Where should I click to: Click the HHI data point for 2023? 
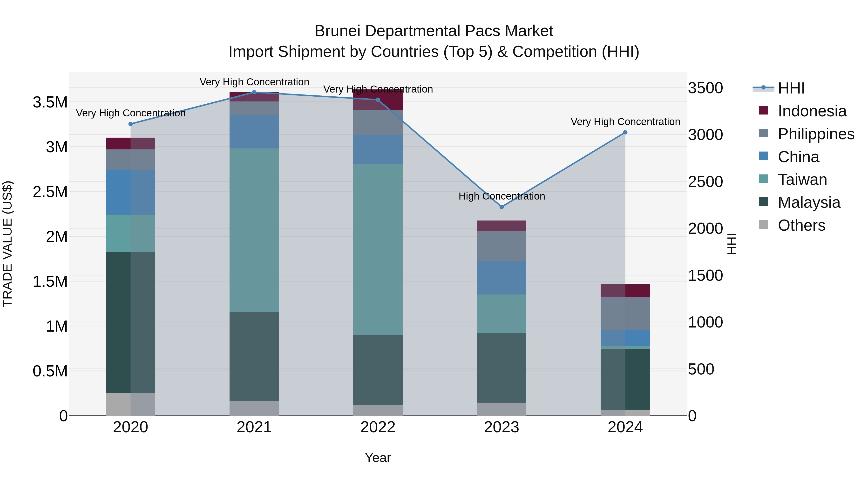(502, 207)
